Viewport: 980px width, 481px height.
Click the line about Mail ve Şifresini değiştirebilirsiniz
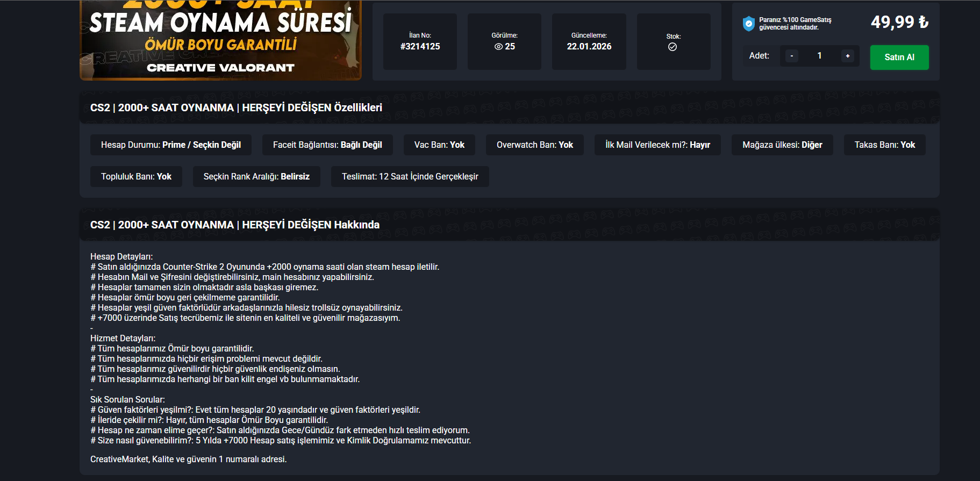point(232,277)
